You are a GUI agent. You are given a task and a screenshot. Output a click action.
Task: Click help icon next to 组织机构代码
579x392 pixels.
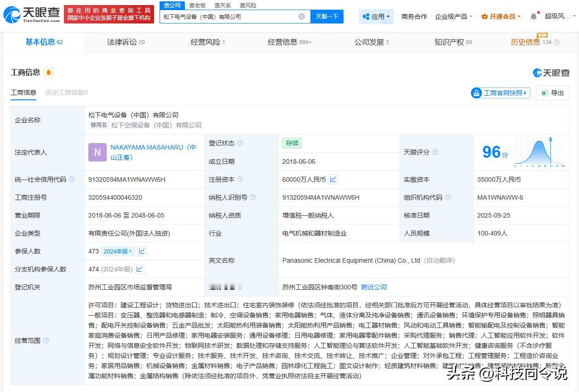point(448,197)
